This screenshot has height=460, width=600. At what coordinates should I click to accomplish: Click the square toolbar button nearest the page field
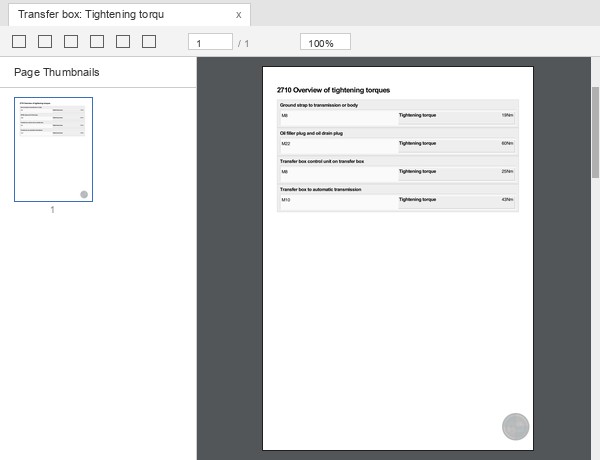149,41
